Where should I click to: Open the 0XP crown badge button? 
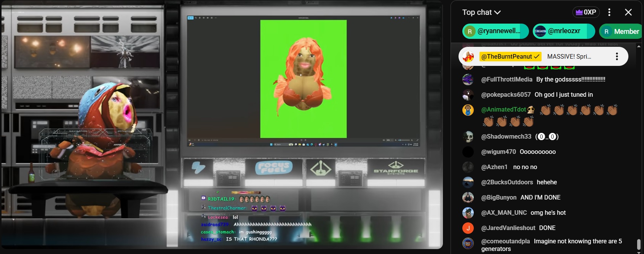[586, 12]
